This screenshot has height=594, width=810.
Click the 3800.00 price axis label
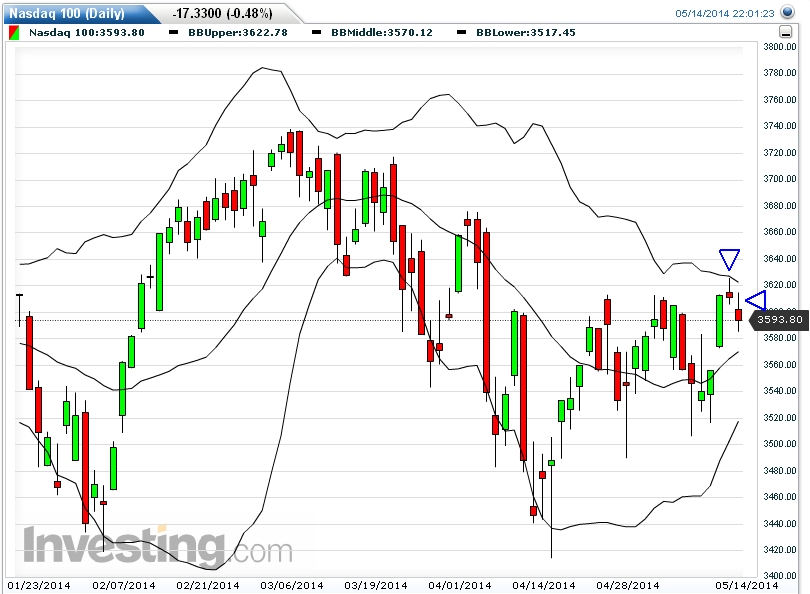point(780,46)
